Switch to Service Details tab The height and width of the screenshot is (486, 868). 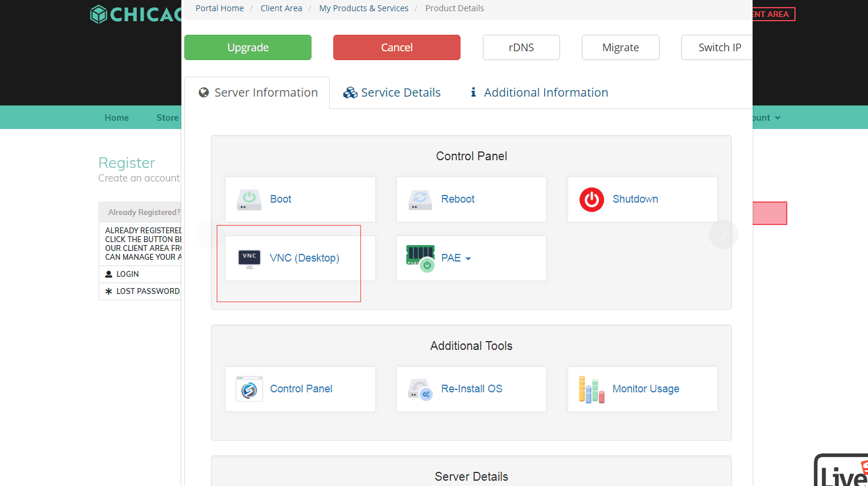coord(392,92)
